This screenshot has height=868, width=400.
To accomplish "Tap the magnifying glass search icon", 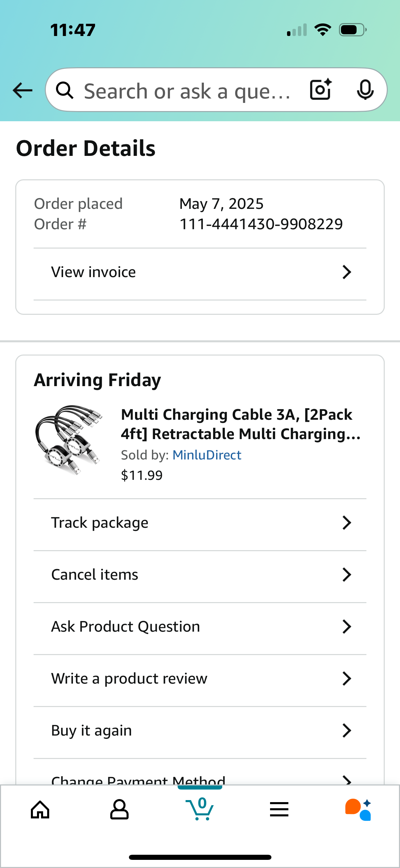I will coord(64,90).
